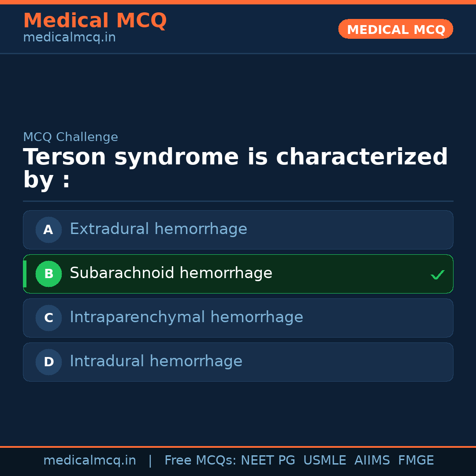This screenshot has height=476, width=476.
Task: Select the green B option circle
Action: point(48,274)
